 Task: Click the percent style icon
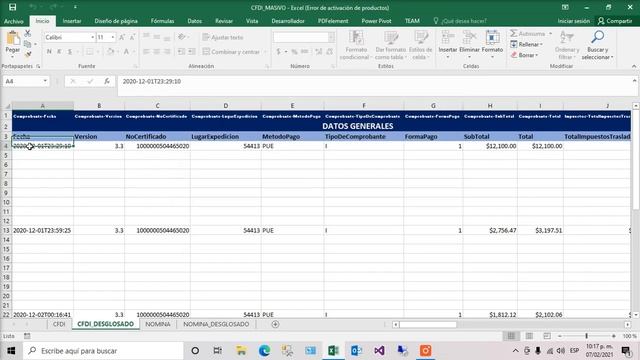294,51
